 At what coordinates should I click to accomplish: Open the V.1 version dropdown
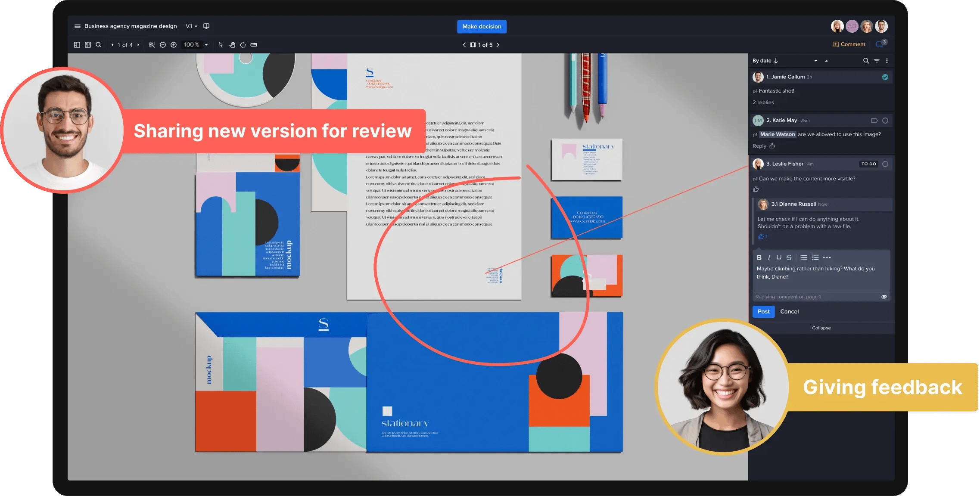tap(191, 26)
